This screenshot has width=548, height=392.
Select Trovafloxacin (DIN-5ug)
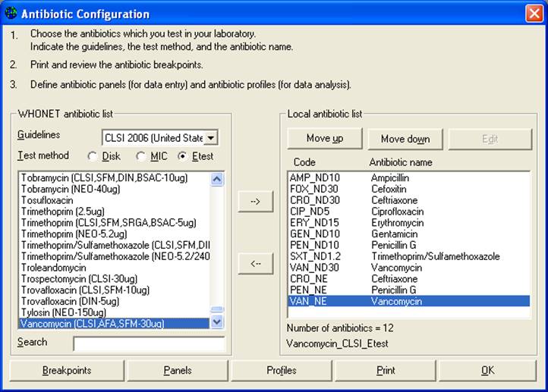coord(115,301)
